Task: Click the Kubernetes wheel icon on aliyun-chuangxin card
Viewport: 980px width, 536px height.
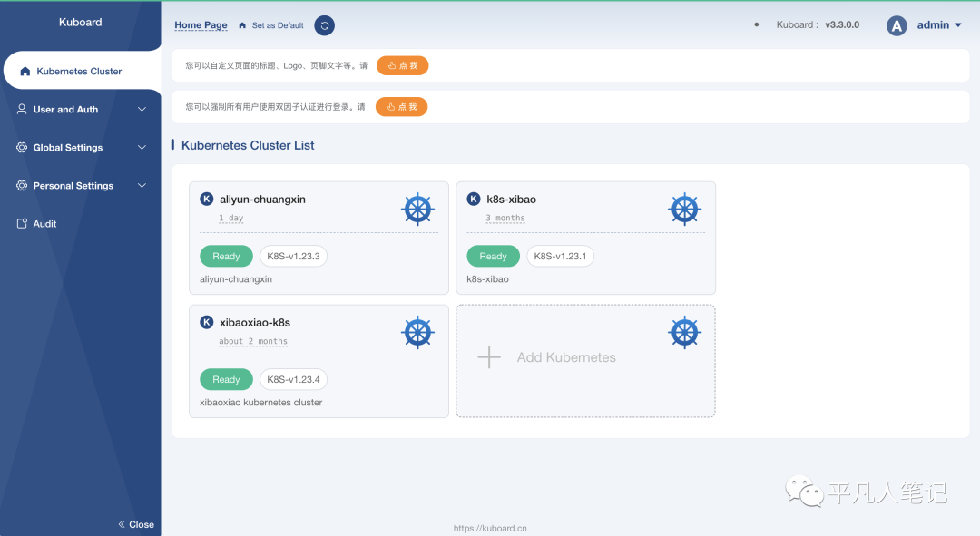Action: [417, 210]
